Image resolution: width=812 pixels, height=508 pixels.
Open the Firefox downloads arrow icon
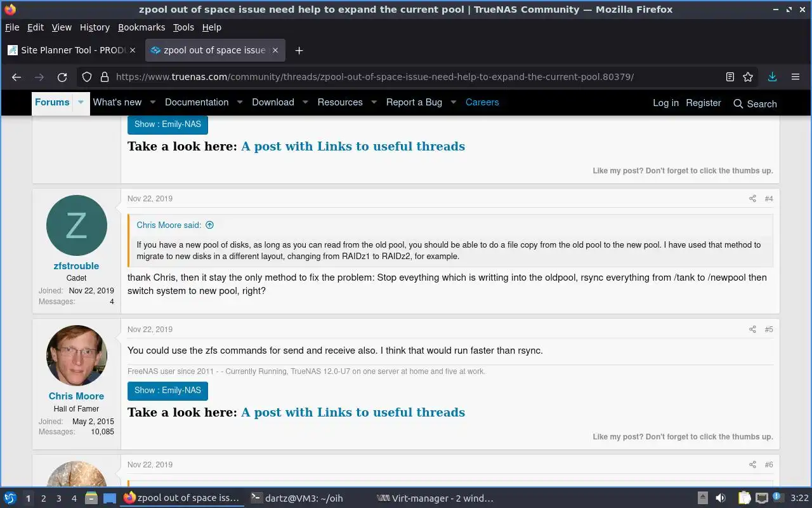[772, 77]
